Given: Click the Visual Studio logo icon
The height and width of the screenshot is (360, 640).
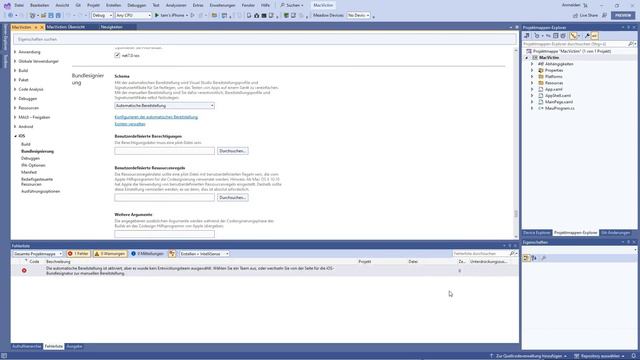Looking at the screenshot, I should click(7, 6).
